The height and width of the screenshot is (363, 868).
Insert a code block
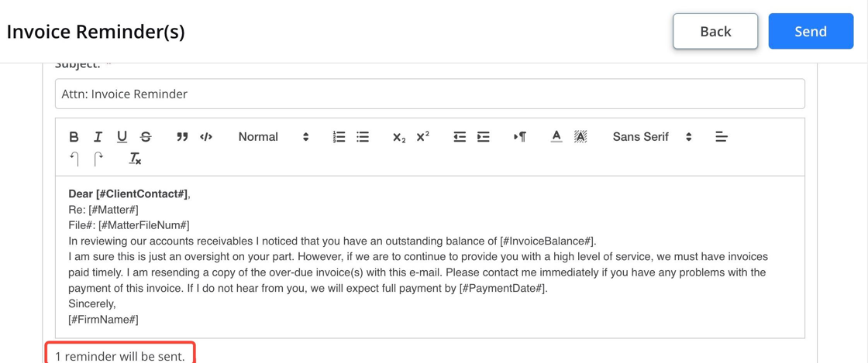(x=206, y=137)
